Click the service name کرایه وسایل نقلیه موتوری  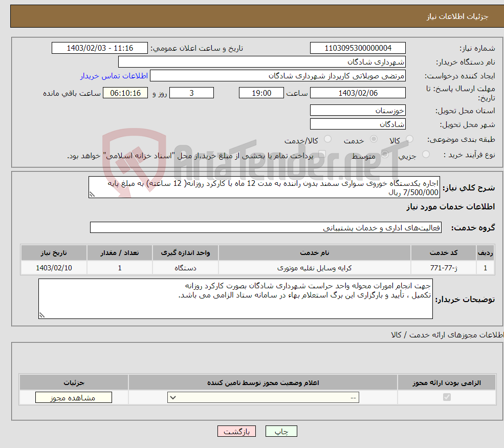point(314,268)
